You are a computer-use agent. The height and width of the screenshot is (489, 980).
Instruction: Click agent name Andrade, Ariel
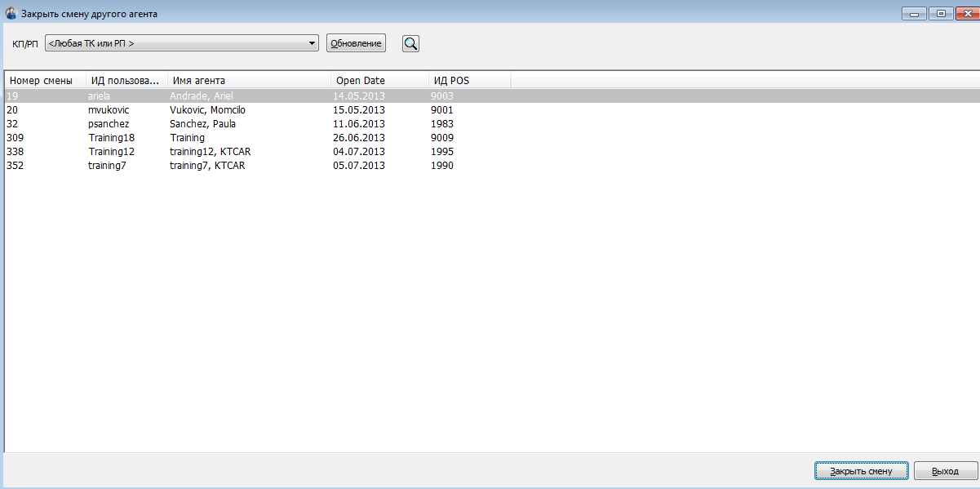click(201, 96)
